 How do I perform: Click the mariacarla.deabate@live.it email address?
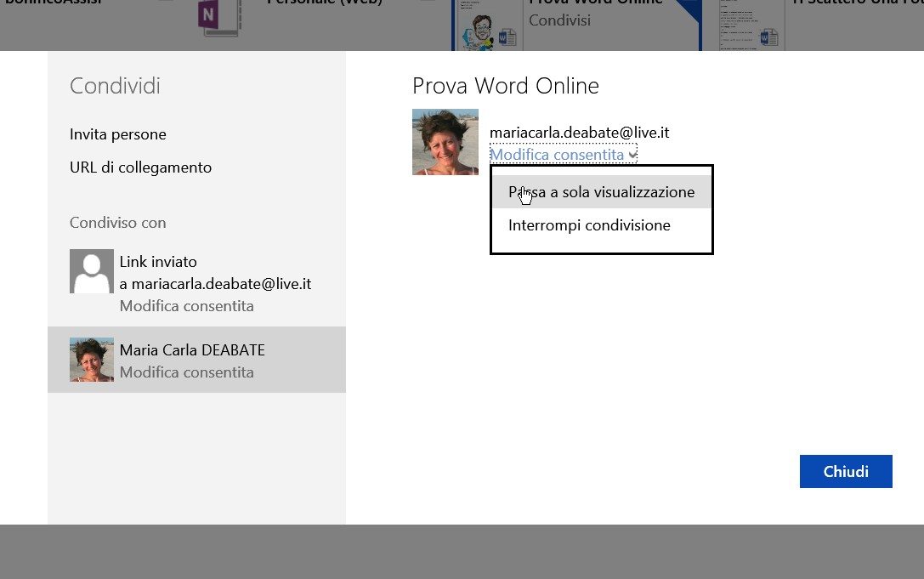(x=579, y=133)
